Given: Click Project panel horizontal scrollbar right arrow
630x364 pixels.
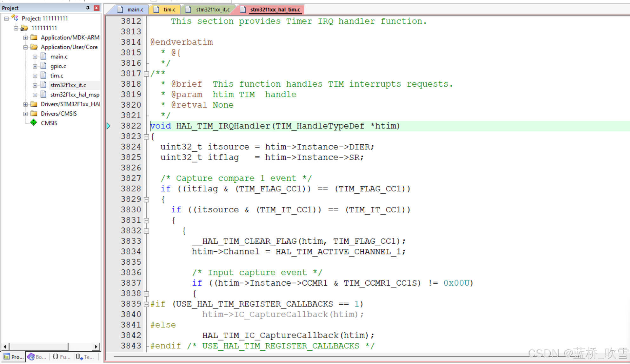Looking at the screenshot, I should (96, 347).
